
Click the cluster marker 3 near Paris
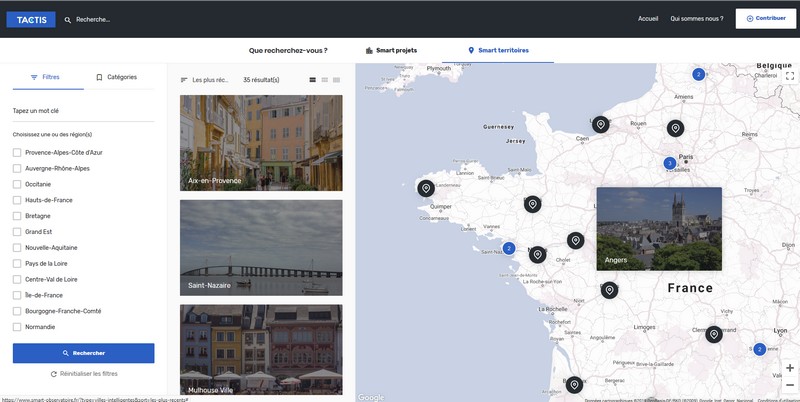(669, 163)
